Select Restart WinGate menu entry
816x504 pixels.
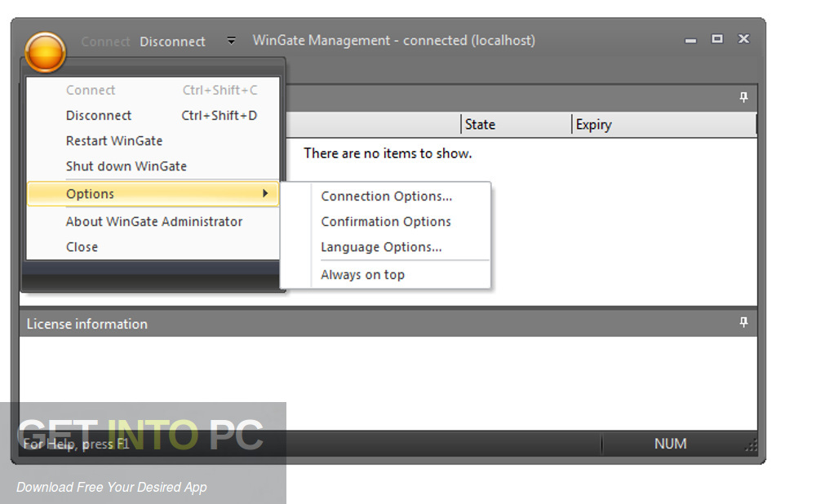[x=153, y=141]
